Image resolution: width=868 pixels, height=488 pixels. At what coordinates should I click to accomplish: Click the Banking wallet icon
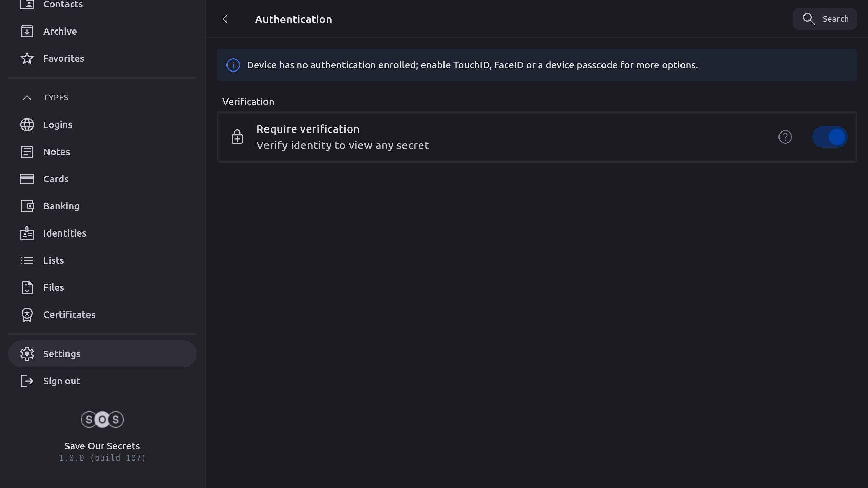(27, 206)
